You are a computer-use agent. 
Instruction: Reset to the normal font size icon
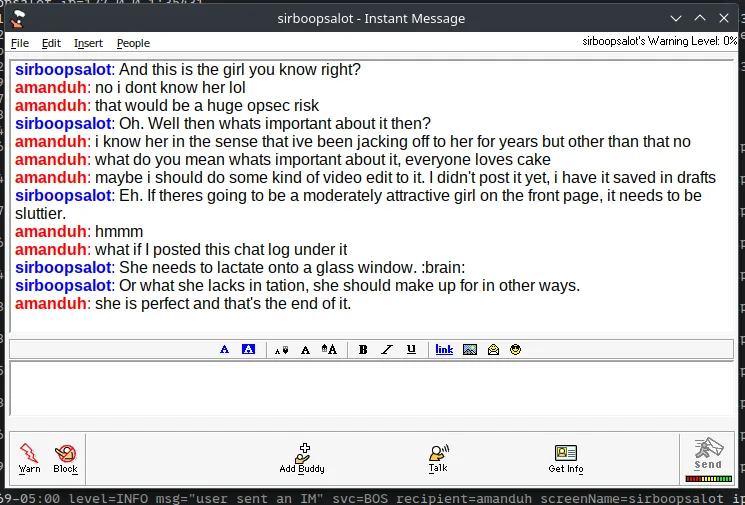[305, 350]
